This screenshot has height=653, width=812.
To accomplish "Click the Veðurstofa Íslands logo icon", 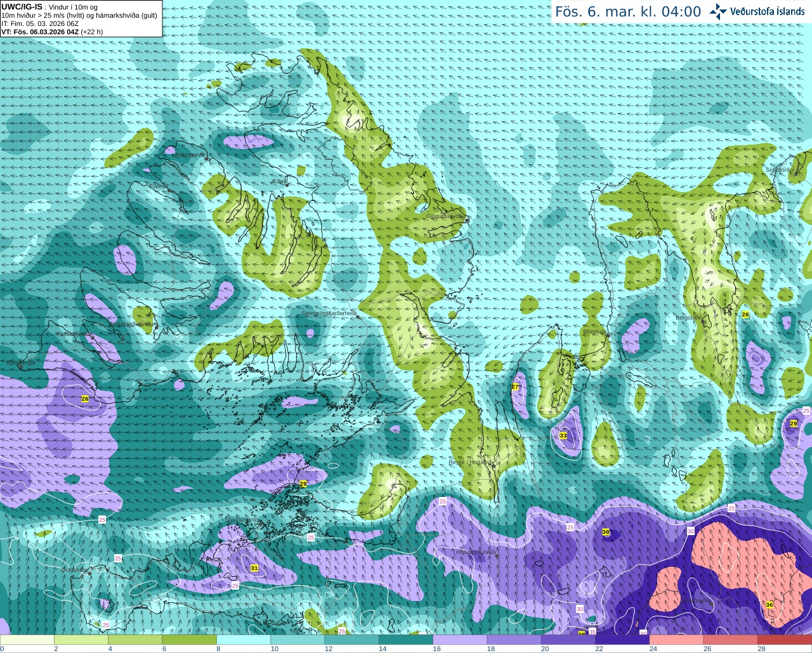I will coord(718,11).
